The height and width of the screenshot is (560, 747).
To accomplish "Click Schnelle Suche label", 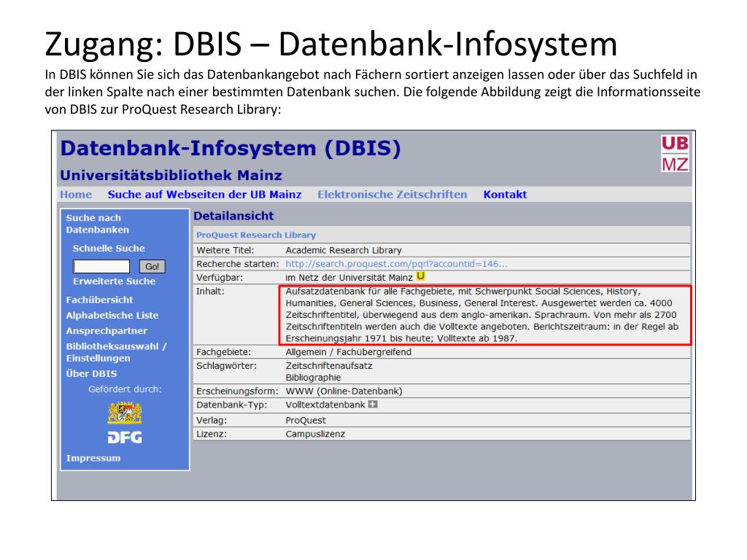I will (109, 248).
